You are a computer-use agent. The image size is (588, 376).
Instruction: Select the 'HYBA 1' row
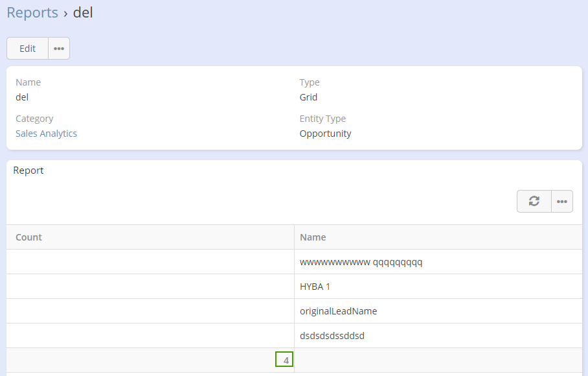click(315, 287)
